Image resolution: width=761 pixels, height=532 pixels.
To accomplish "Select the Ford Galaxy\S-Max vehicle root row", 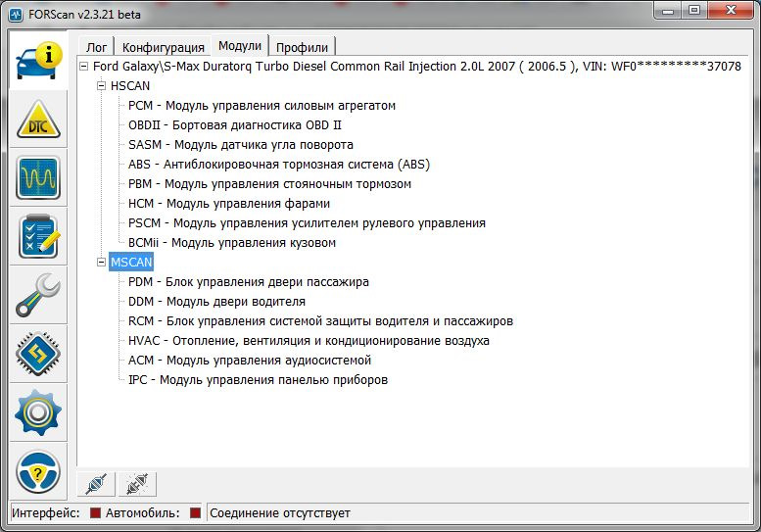I will pos(417,66).
